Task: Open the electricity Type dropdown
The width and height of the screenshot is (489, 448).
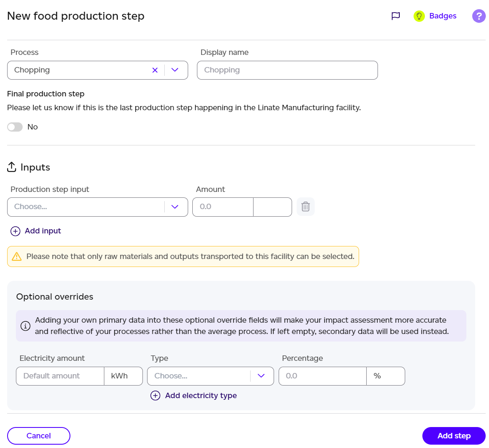Action: (210, 376)
